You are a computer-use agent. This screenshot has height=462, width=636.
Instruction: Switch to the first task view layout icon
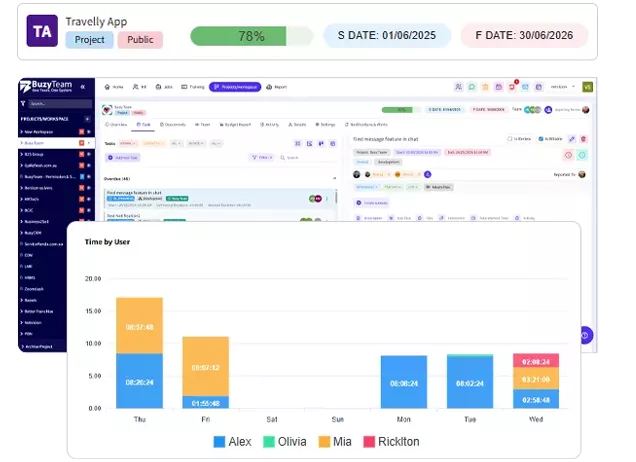[298, 144]
